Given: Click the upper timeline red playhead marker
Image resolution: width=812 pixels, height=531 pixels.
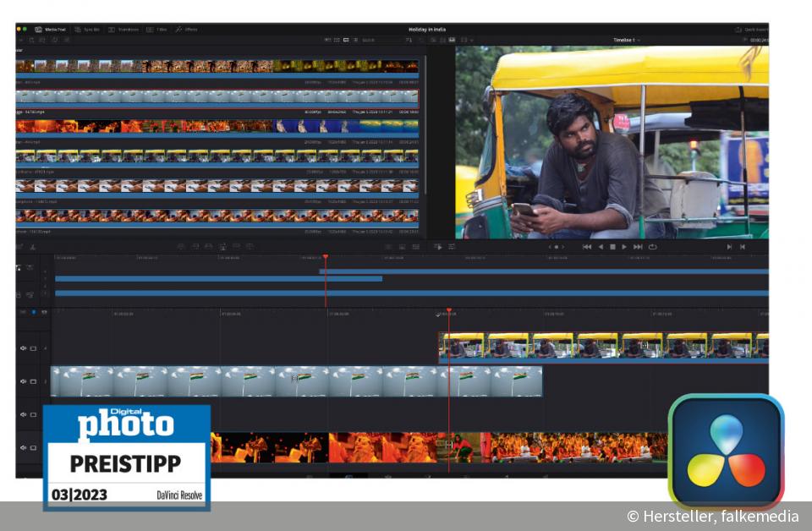Looking at the screenshot, I should click(x=325, y=257).
